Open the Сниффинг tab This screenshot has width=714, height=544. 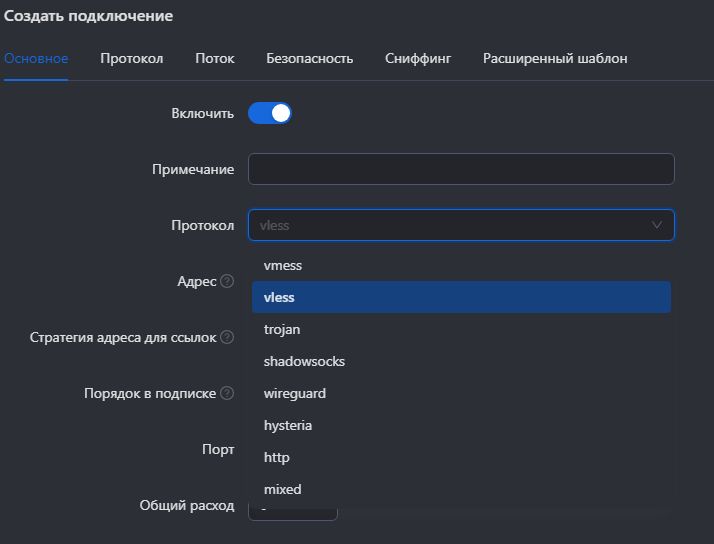pyautogui.click(x=418, y=59)
